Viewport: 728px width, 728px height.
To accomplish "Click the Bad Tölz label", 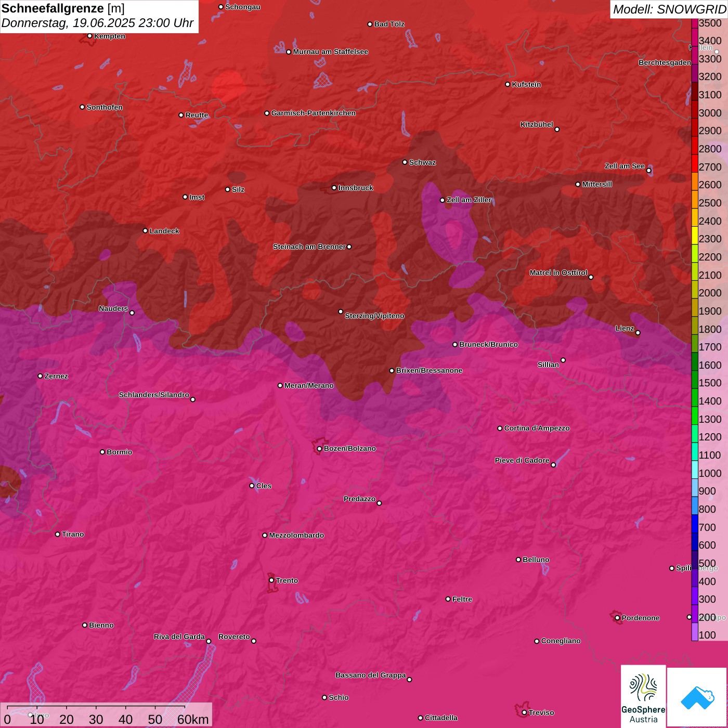I will click(x=389, y=24).
